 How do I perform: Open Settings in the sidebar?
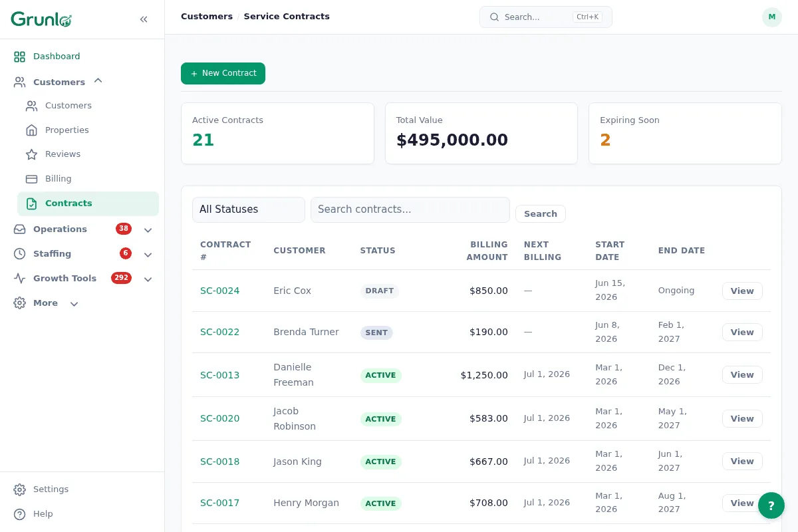click(82, 489)
